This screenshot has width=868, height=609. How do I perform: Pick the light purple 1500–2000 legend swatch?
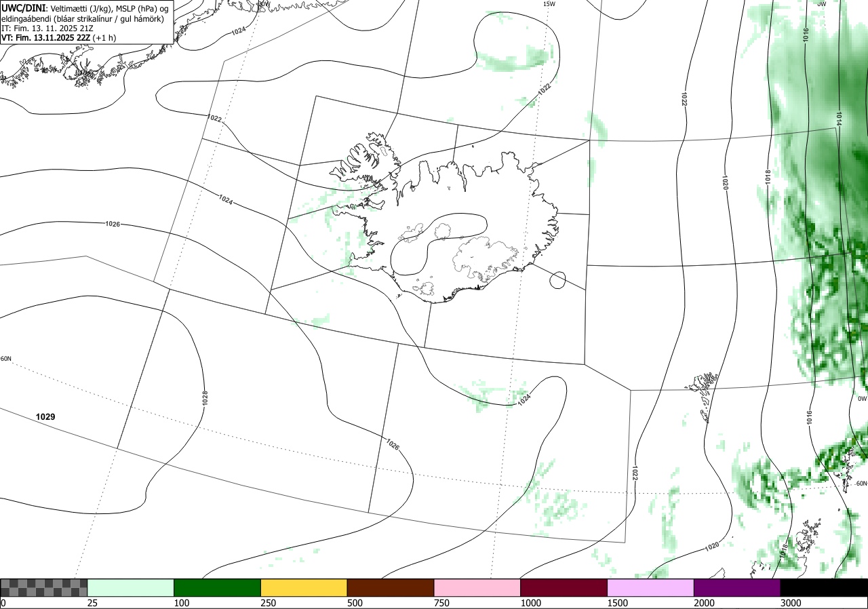pyautogui.click(x=651, y=587)
